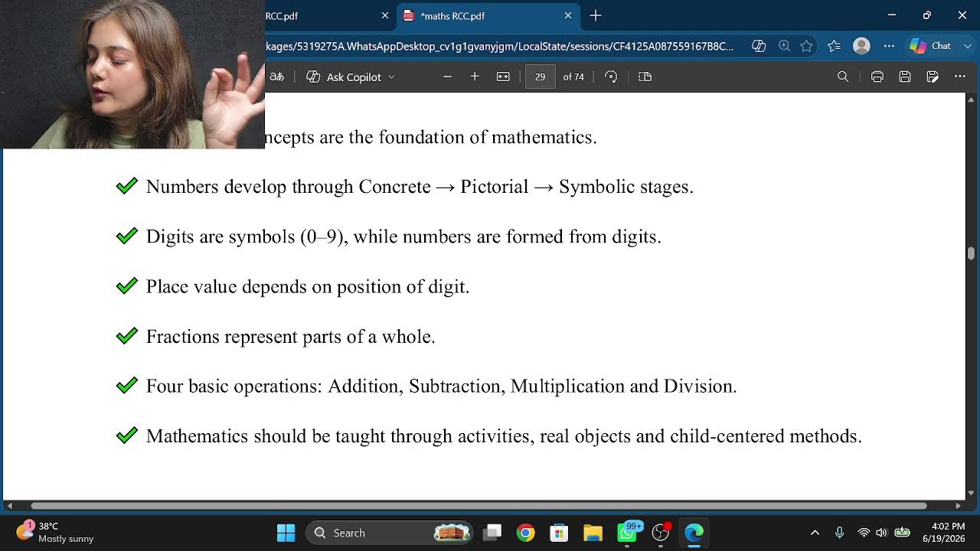Open File Explorer from taskbar
Screen dimensions: 980x551
coord(593,533)
